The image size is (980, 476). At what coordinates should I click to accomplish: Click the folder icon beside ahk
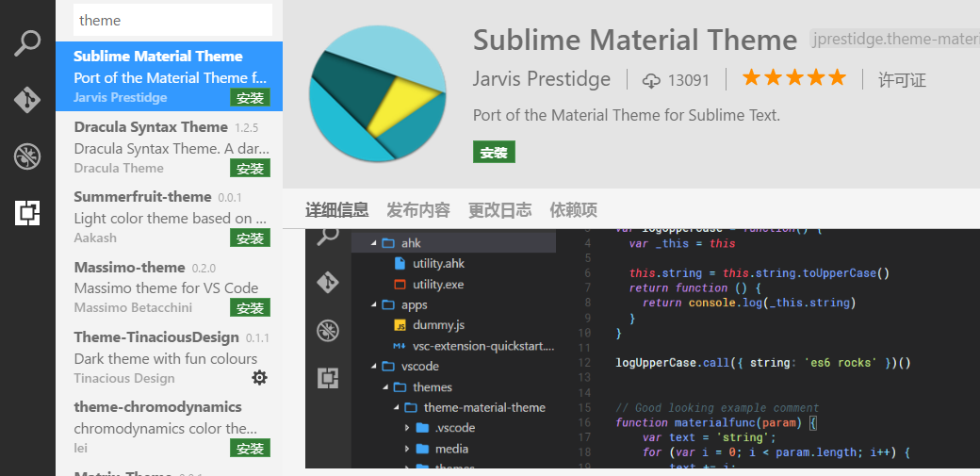pos(389,242)
